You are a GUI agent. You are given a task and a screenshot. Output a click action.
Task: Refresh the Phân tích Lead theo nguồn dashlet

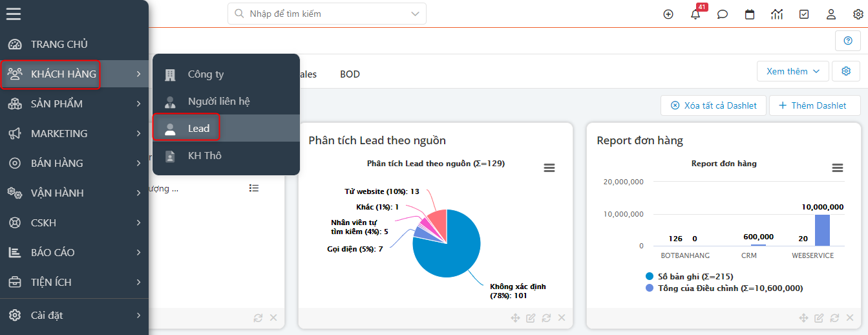click(547, 318)
